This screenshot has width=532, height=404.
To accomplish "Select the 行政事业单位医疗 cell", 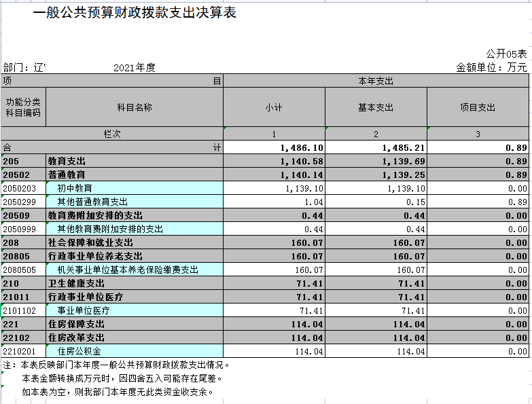I will [x=135, y=297].
